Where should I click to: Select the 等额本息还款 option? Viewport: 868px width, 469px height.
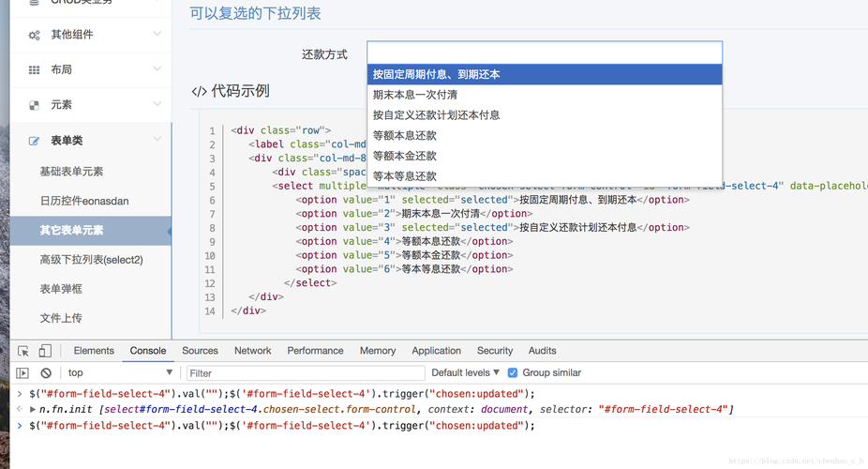click(x=405, y=135)
